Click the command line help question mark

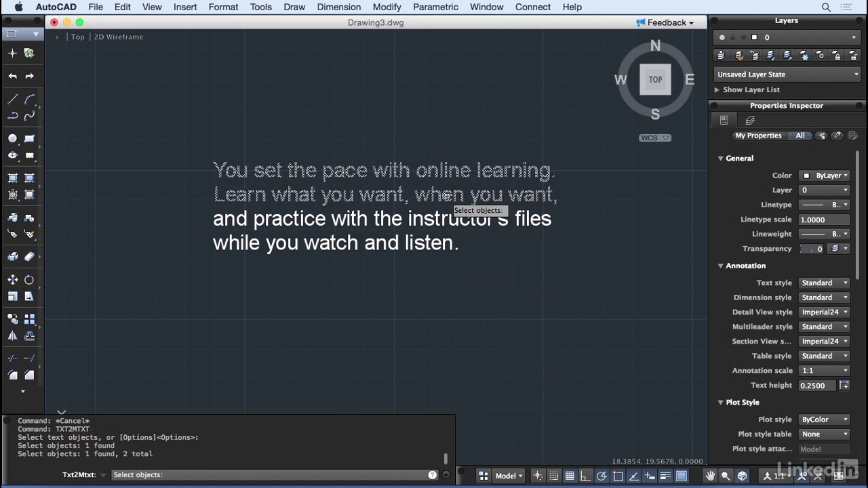coord(432,474)
